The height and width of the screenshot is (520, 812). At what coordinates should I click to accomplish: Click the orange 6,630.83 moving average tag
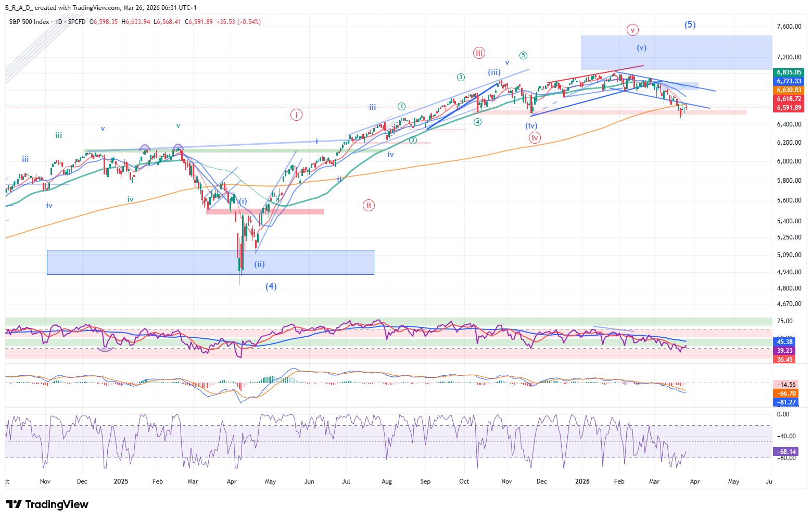point(789,90)
